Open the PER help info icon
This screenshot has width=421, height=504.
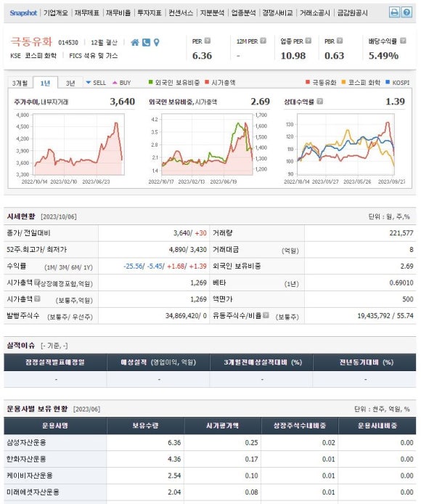coord(208,41)
